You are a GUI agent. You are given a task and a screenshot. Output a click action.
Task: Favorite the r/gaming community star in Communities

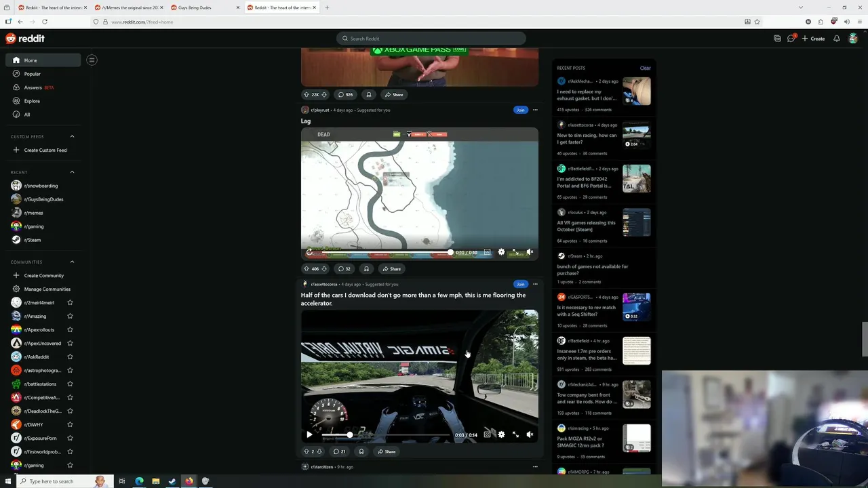[x=70, y=465]
